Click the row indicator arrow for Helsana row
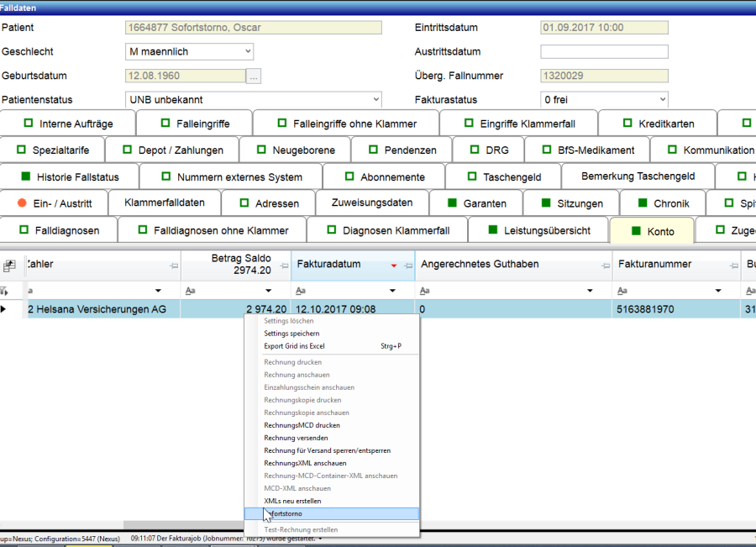This screenshot has width=756, height=547. point(3,309)
